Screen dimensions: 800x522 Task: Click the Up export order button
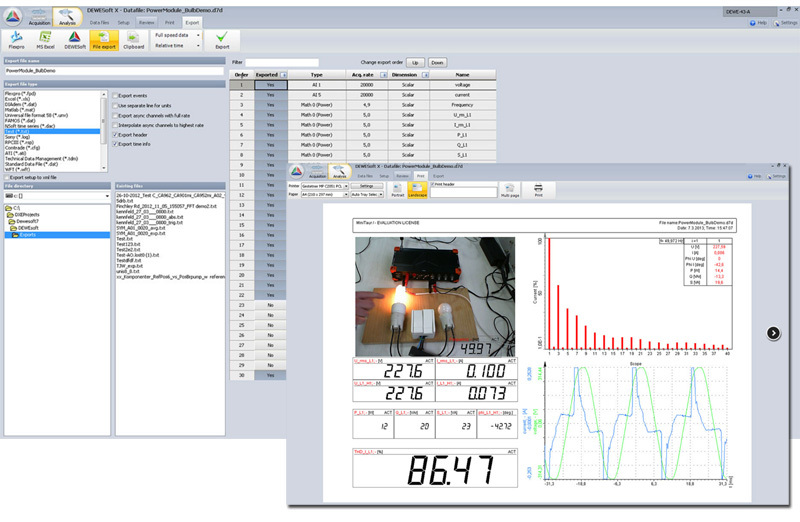416,62
